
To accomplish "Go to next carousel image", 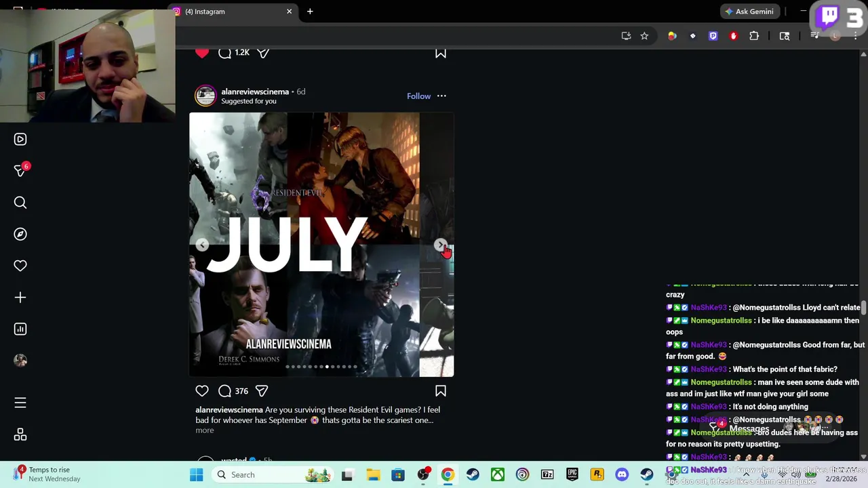I will tap(441, 245).
